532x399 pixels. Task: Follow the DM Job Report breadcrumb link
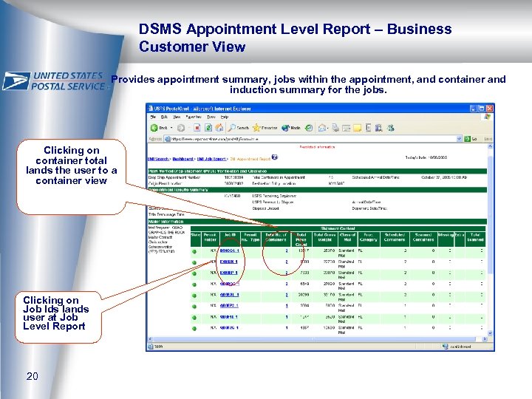[211, 159]
